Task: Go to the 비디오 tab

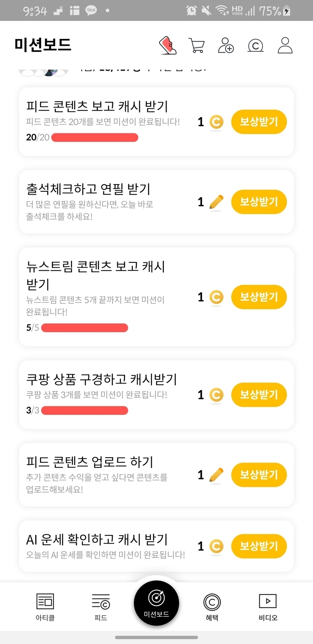Action: click(x=268, y=607)
